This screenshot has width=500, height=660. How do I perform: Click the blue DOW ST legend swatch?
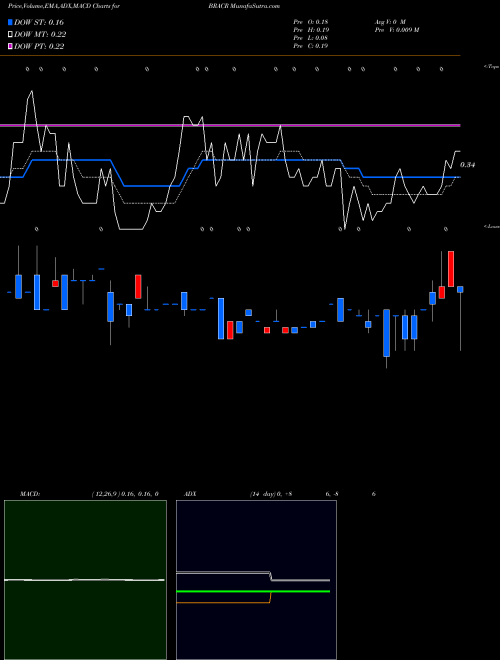10,22
